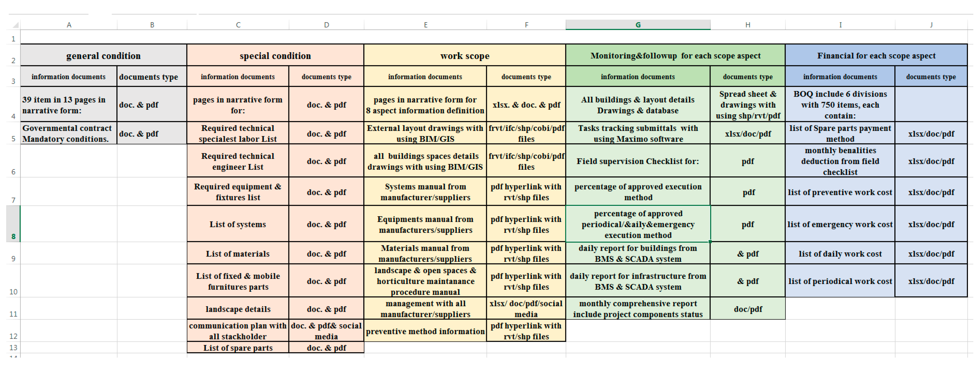Click the 'preventive method information' cell
Viewport: 980px width, 375px height.
point(425,331)
